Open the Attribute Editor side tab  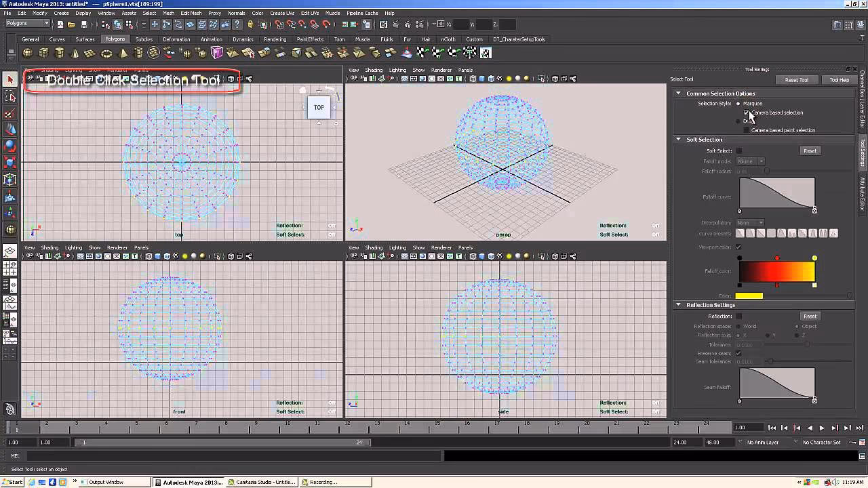(863, 193)
